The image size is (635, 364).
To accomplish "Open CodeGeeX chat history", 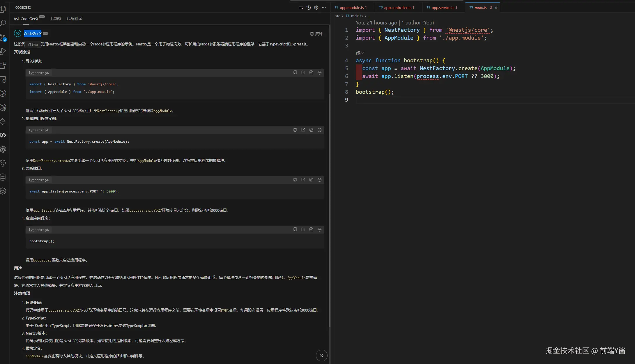I will pyautogui.click(x=309, y=8).
